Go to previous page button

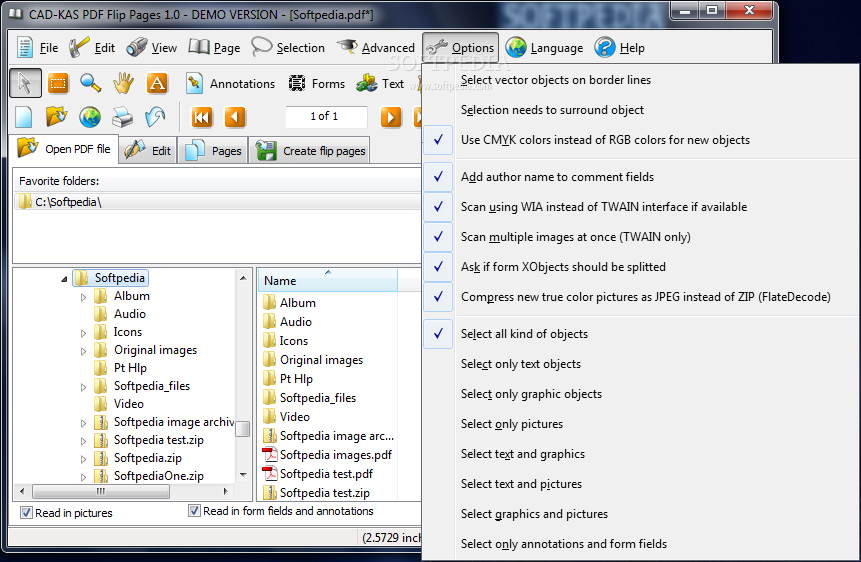click(235, 117)
